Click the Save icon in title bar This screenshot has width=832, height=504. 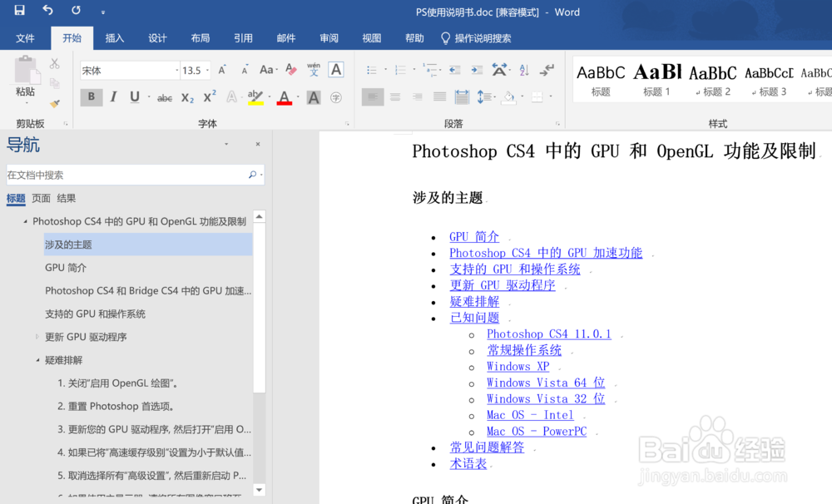[20, 10]
